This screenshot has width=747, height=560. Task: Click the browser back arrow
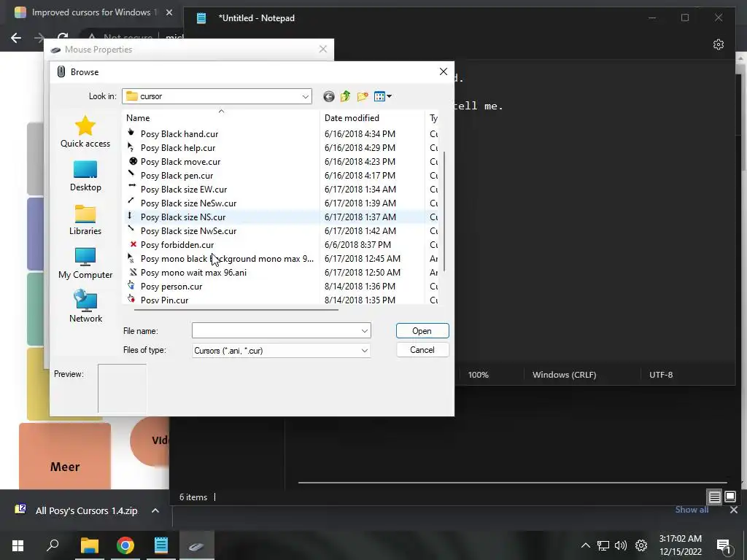(16, 38)
